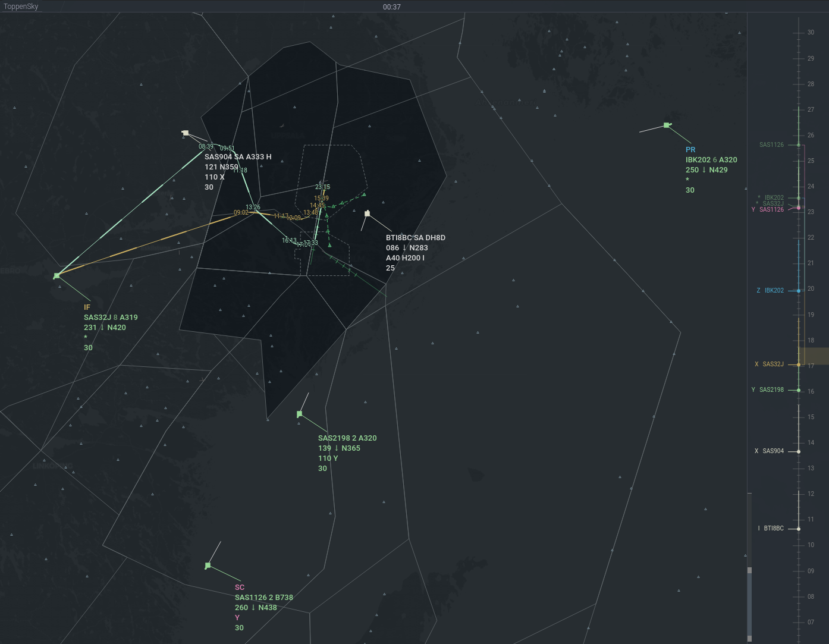Screen dimensions: 829x644
Task: Select the BTI8BC aircraft target symbol
Action: coord(368,213)
